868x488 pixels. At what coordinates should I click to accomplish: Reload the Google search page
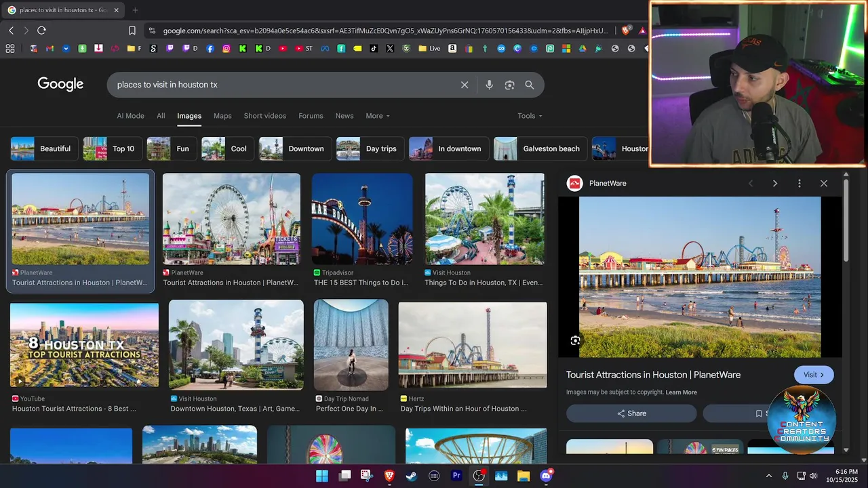tap(41, 30)
